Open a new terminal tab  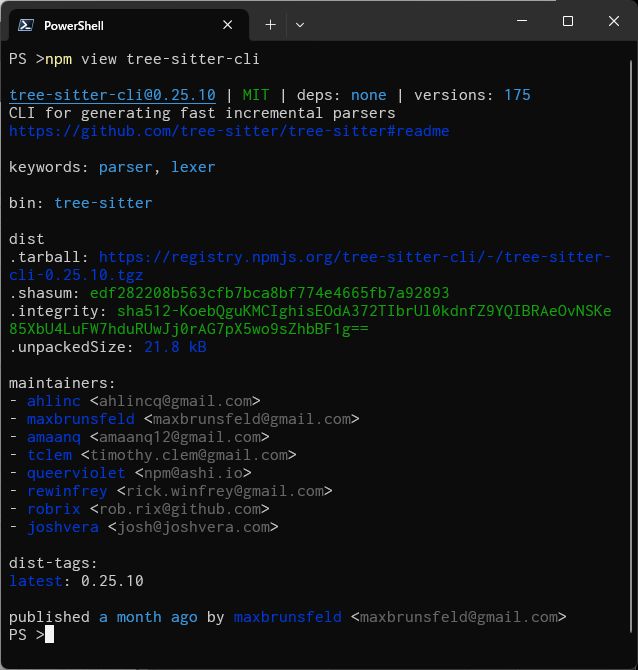click(x=270, y=25)
